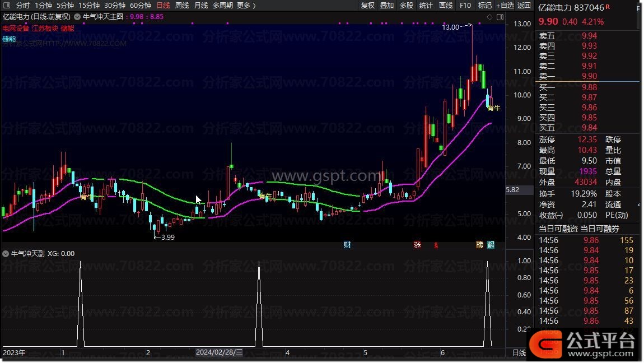Viewport: 644px width, 363px height.
Task: Click the 牛气冲天副 indicator name
Action: point(27,254)
